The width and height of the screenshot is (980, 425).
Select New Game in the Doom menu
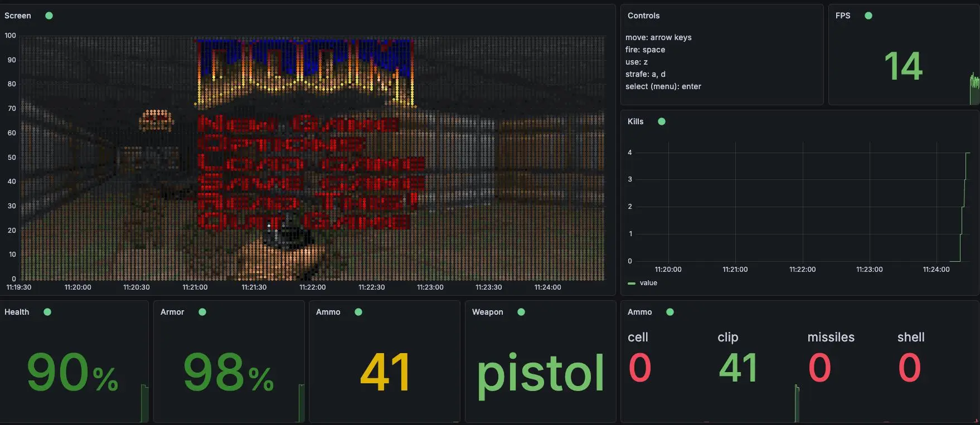(x=298, y=124)
